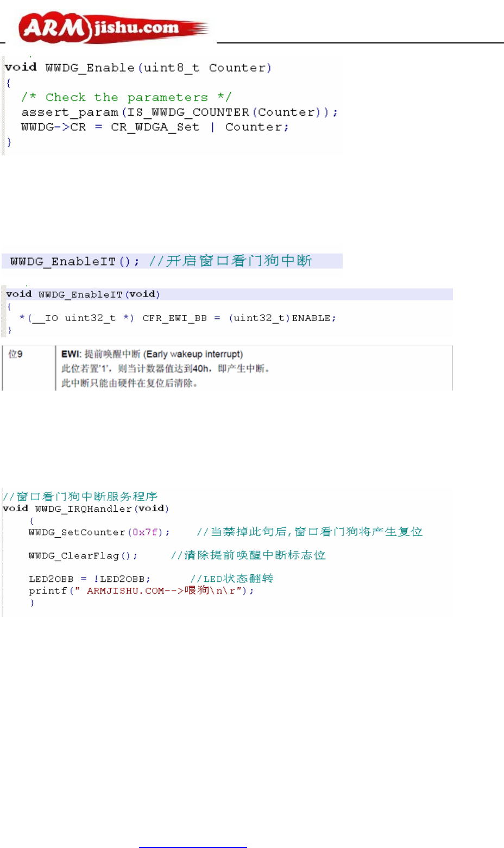Screen dimensions: 504x848
Task: Click the 'WWDG->CR = CR_WDGA_Set | Counter;' line
Action: pos(155,127)
